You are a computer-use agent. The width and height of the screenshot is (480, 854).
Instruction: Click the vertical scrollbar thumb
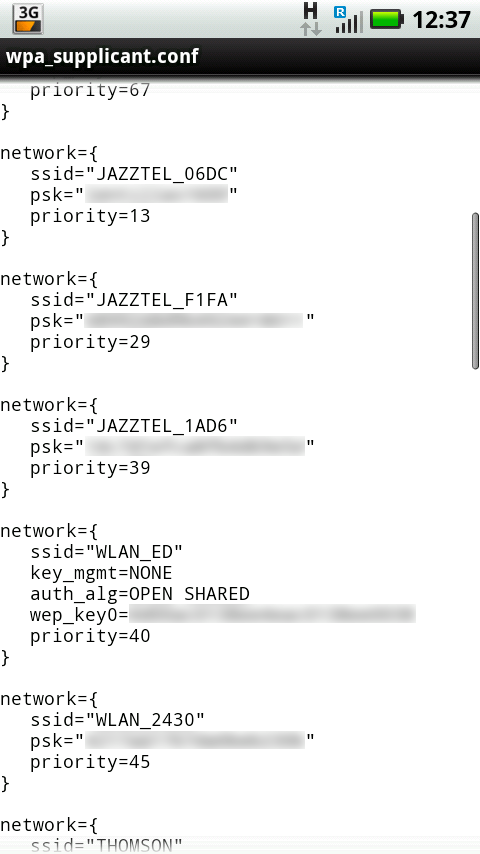click(x=475, y=291)
